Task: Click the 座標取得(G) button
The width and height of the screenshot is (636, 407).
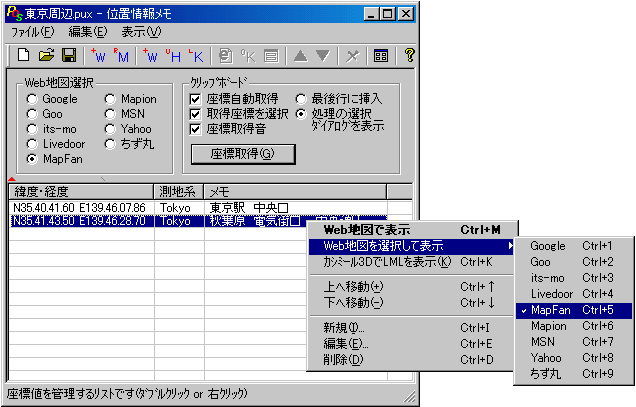Action: pyautogui.click(x=243, y=154)
